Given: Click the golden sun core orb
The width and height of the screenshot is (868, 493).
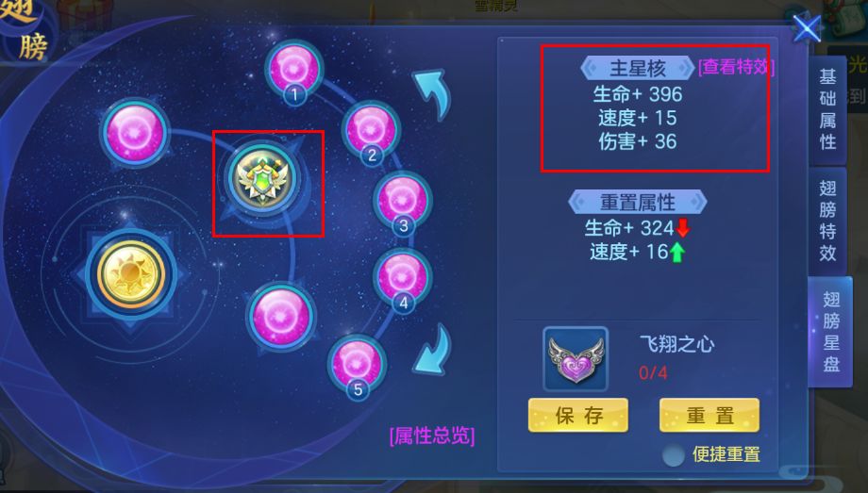Looking at the screenshot, I should pyautogui.click(x=130, y=274).
